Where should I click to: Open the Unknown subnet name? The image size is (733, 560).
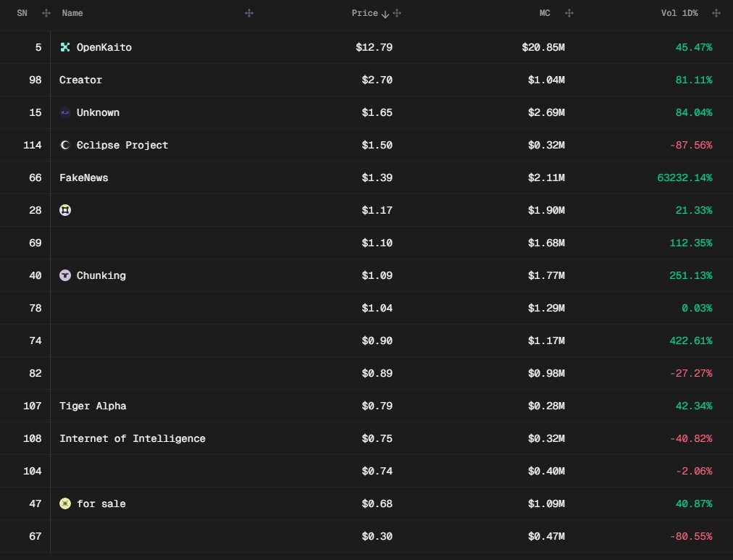99,113
